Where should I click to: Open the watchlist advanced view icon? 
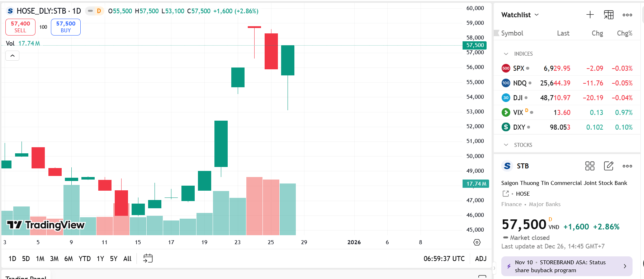(x=609, y=15)
